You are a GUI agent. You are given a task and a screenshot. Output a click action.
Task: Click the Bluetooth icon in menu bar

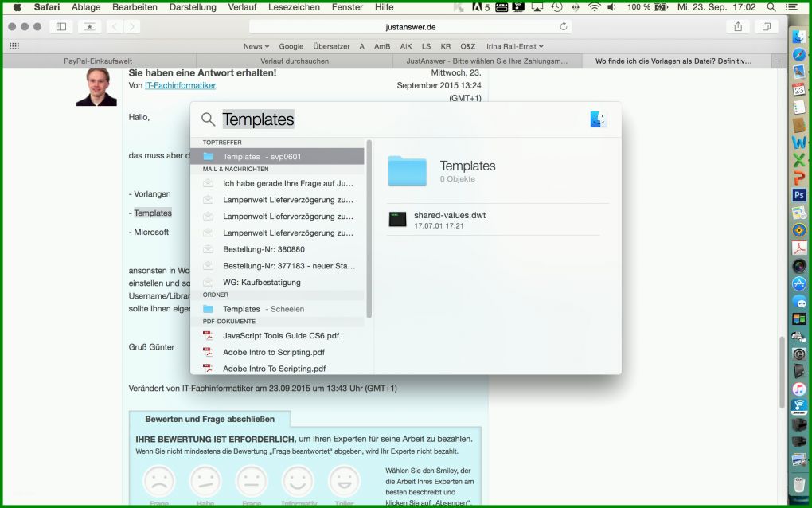576,7
